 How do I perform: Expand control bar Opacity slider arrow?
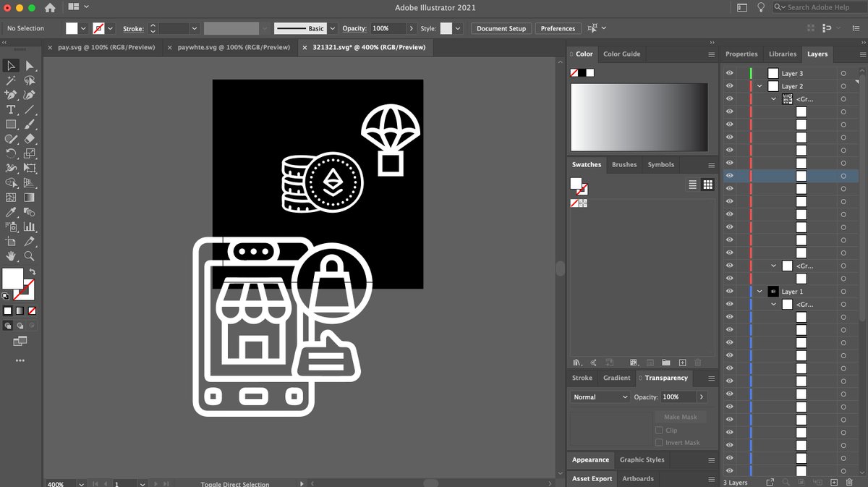[412, 28]
